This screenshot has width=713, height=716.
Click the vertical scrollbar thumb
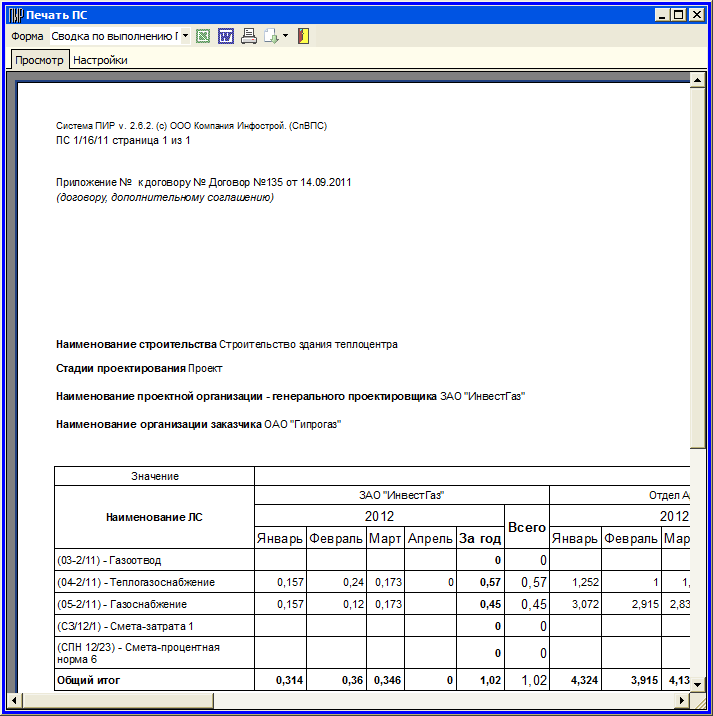coord(697,270)
